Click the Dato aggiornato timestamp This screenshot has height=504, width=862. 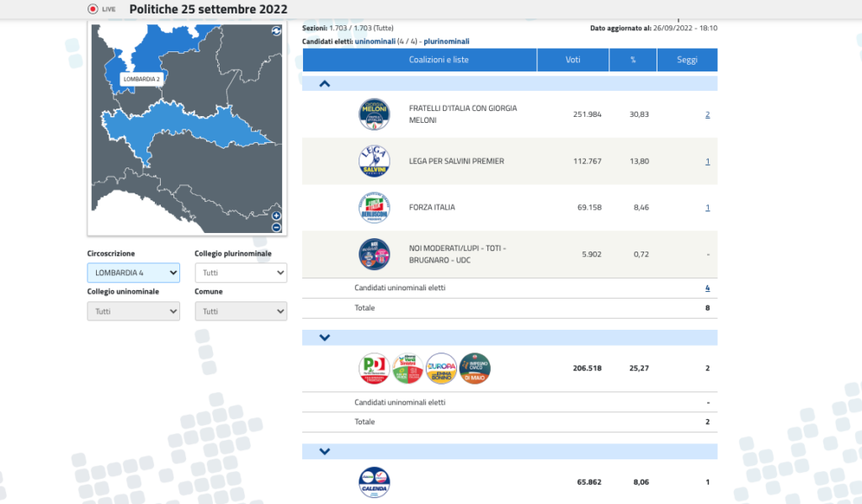tap(653, 28)
